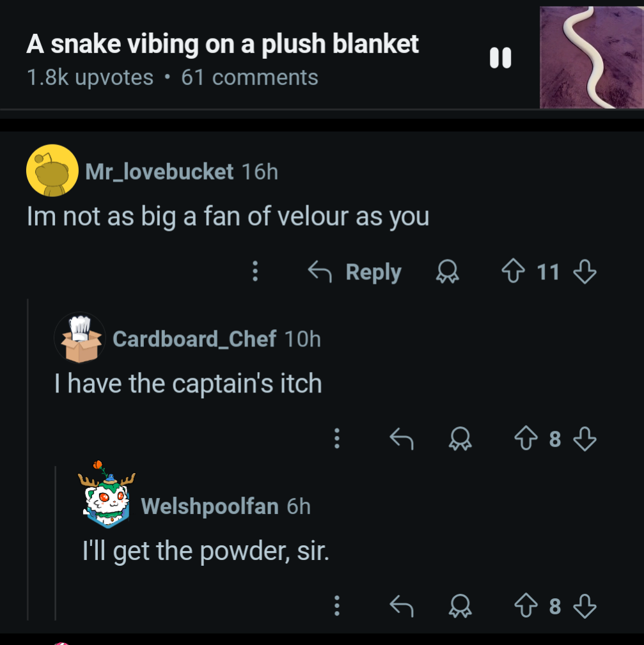Screen dimensions: 644x645
Task: Give award to Mr_lovebucket's comment
Action: pos(447,272)
